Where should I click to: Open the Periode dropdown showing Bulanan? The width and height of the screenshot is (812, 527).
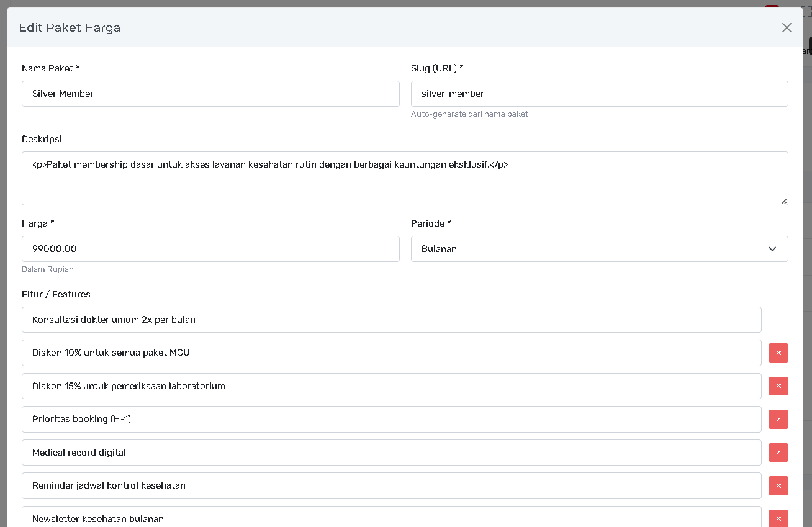[x=599, y=249]
